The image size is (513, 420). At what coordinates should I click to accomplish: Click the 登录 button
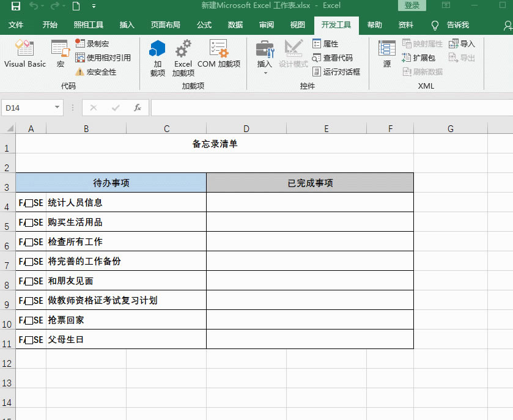point(411,5)
